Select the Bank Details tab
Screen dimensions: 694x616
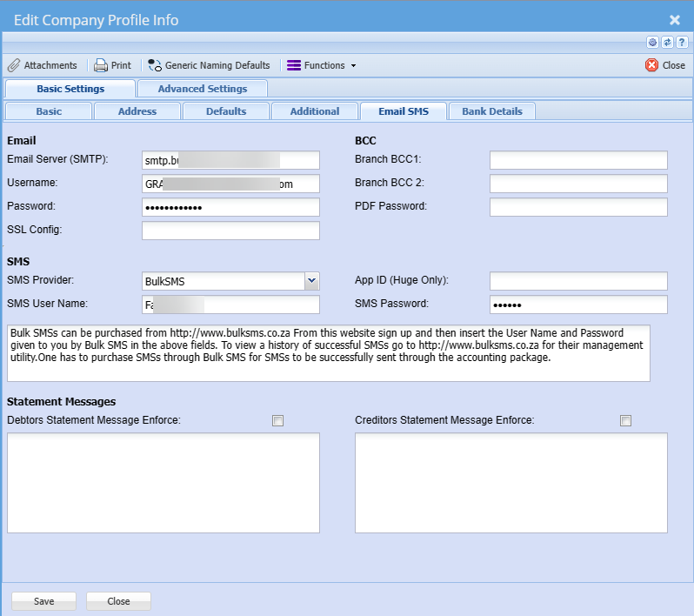pyautogui.click(x=492, y=111)
